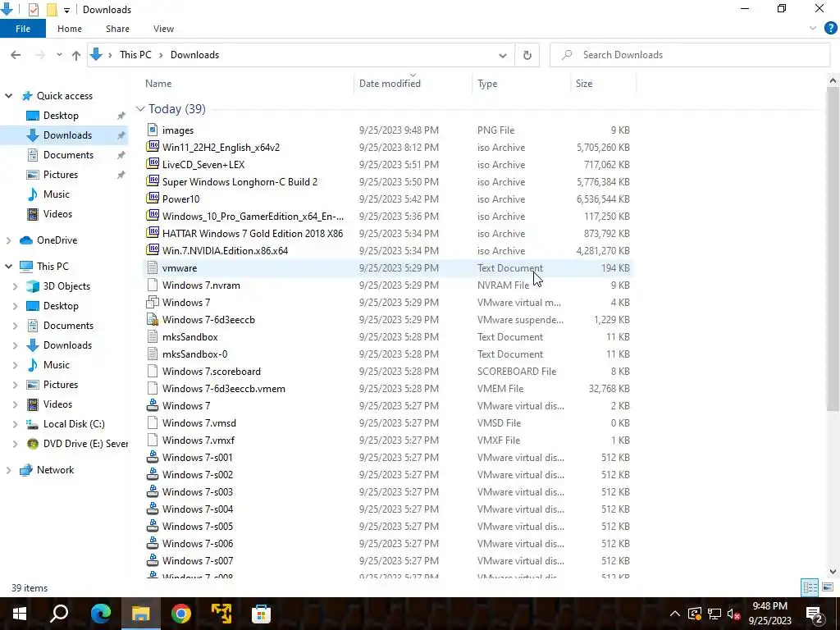Select the images PNG file icon
Image resolution: width=840 pixels, height=630 pixels.
153,130
